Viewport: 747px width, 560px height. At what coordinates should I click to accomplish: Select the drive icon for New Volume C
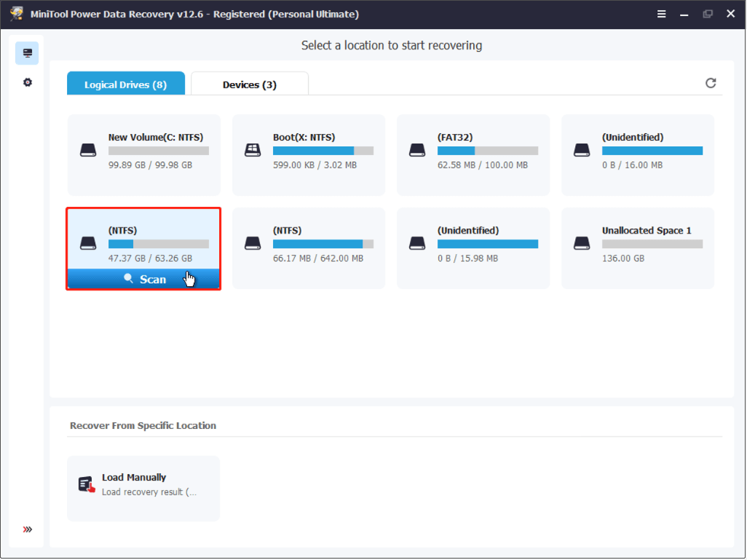[88, 150]
